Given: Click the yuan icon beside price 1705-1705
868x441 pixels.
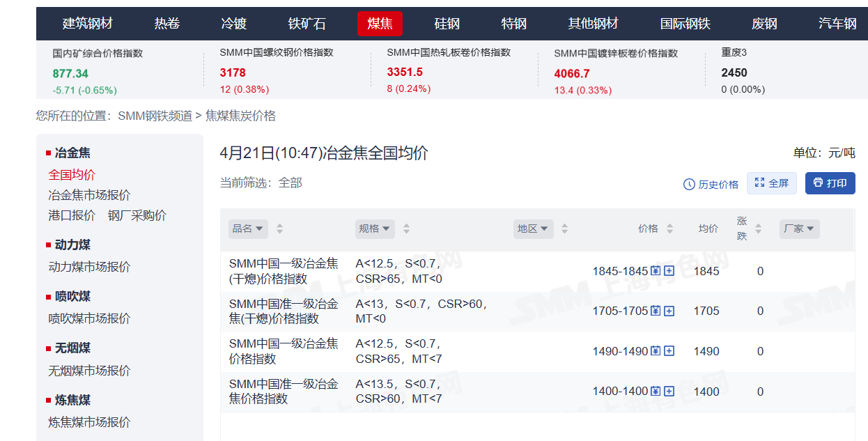Looking at the screenshot, I should 656,311.
